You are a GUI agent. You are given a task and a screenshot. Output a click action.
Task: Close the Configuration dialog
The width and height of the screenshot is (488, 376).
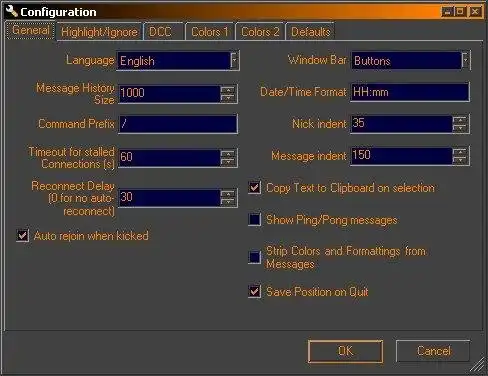pyautogui.click(x=475, y=12)
